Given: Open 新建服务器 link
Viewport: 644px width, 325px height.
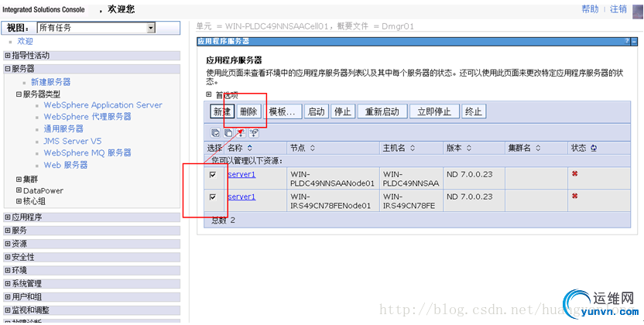Looking at the screenshot, I should click(51, 82).
